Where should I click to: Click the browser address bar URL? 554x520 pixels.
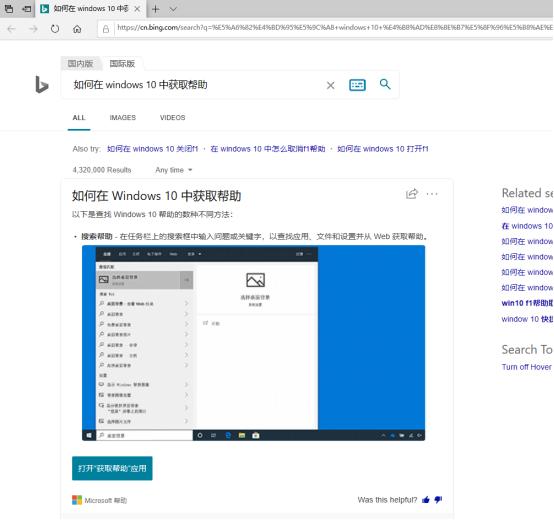334,28
